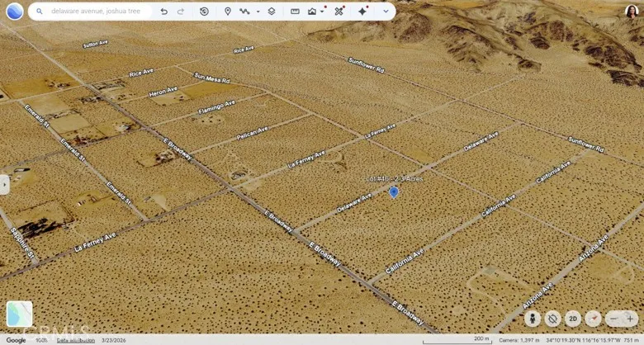Click the search field with delaware avenue

click(95, 12)
